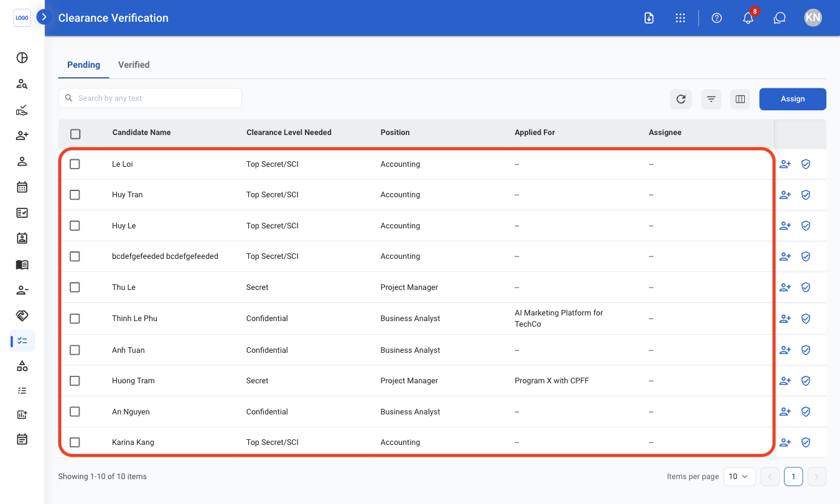Viewport: 840px width, 504px height.
Task: Click 'bcdefgefeeded bcdefgefeeded' candidate name
Action: (165, 256)
